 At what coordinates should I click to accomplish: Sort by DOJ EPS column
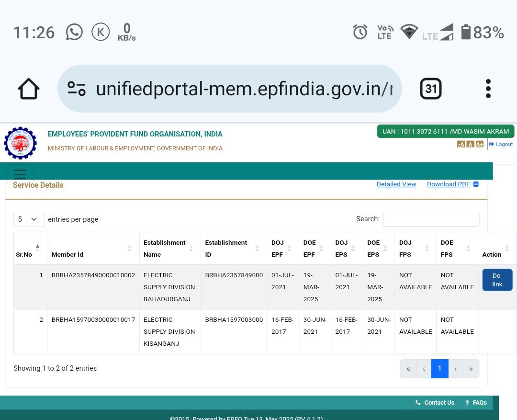pos(347,249)
